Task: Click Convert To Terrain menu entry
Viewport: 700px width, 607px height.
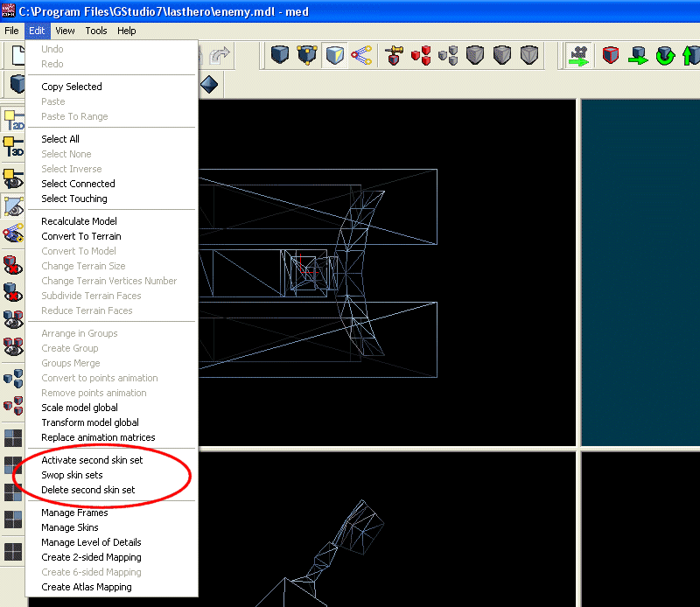Action: [x=81, y=236]
